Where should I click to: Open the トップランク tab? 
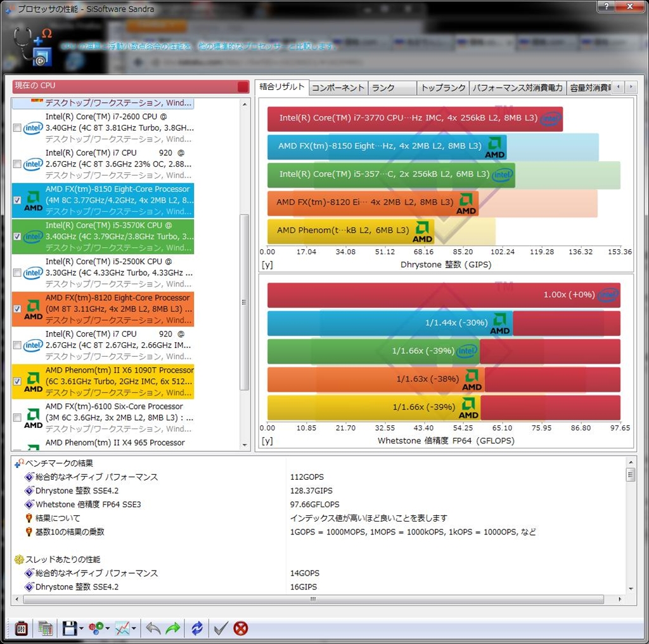click(443, 87)
